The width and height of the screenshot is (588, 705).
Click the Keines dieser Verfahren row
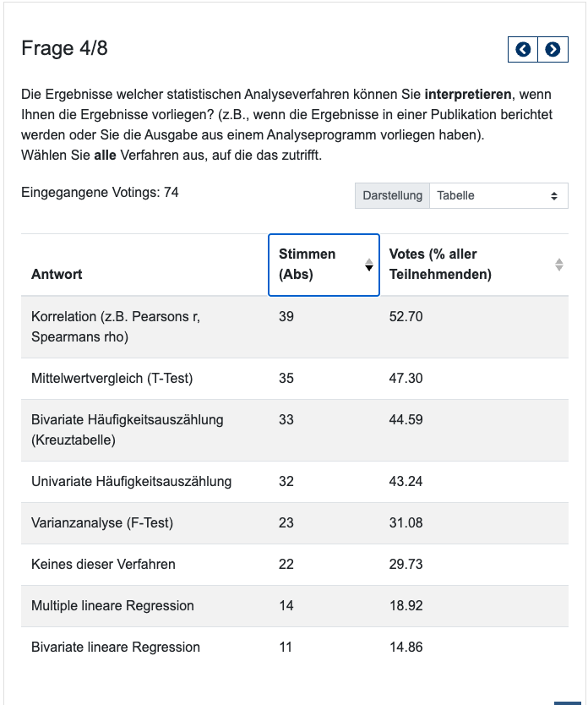tap(103, 564)
